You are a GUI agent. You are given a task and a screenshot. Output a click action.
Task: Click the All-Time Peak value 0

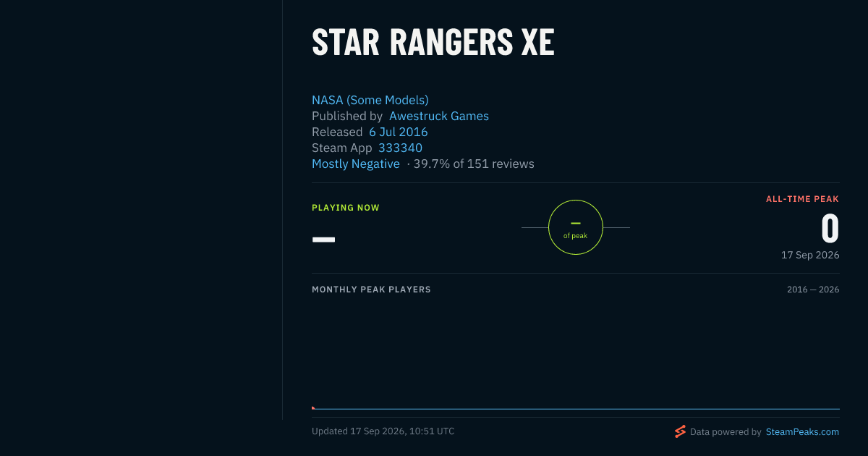point(830,229)
